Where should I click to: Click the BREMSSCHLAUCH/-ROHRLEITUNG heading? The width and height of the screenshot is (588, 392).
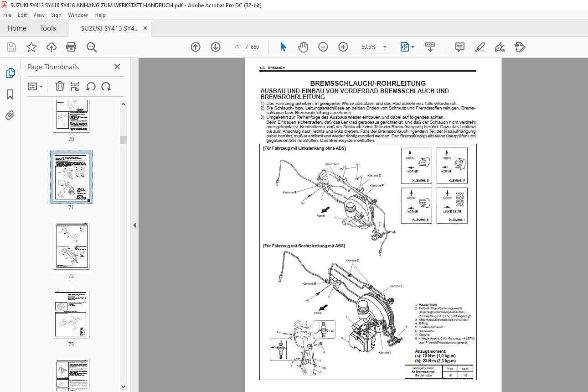click(x=368, y=84)
